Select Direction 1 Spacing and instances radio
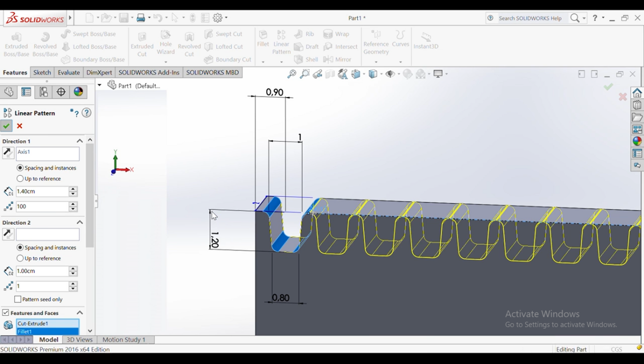The width and height of the screenshot is (644, 364). 20,168
